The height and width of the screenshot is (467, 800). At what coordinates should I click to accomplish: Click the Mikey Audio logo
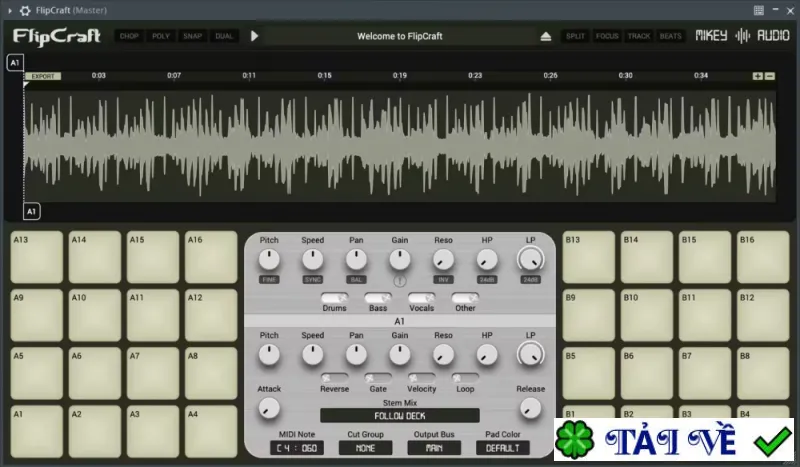click(742, 36)
